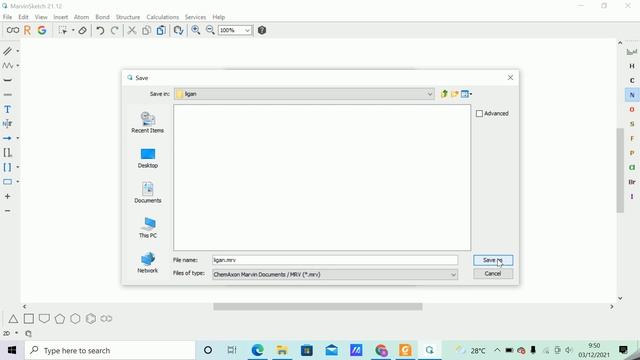Viewport: 640px width, 360px height.
Task: Click the Cancel button
Action: 493,273
